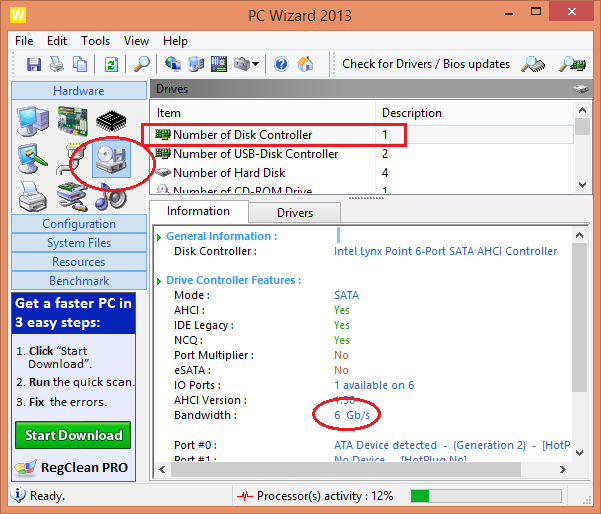Click drives list scroll down arrow
Screen dimensions: 601x514
tap(582, 185)
